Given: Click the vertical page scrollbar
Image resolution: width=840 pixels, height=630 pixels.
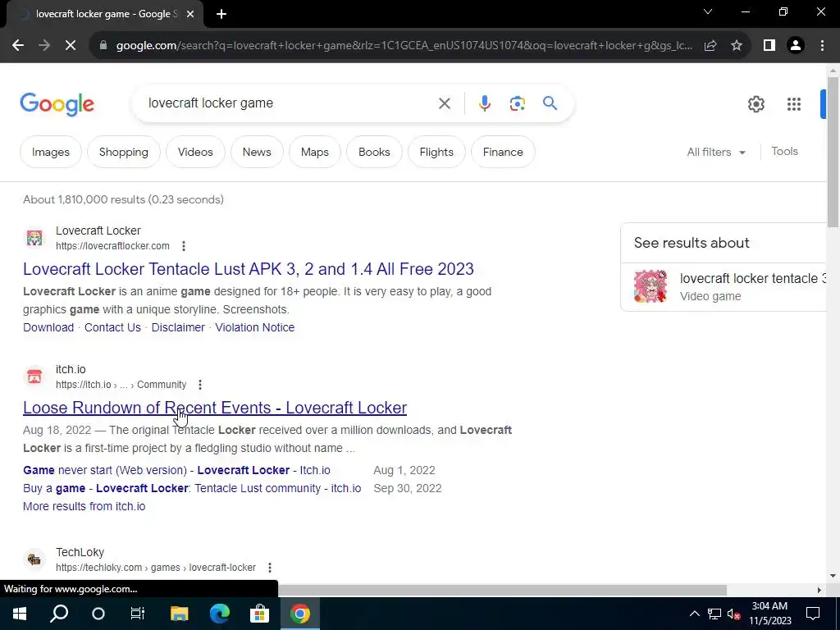Looking at the screenshot, I should [833, 153].
